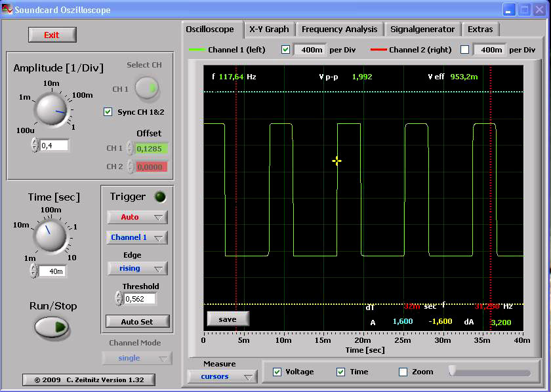Image resolution: width=551 pixels, height=392 pixels.
Task: Click the CH 1 offset field 0,1285
Action: click(151, 149)
